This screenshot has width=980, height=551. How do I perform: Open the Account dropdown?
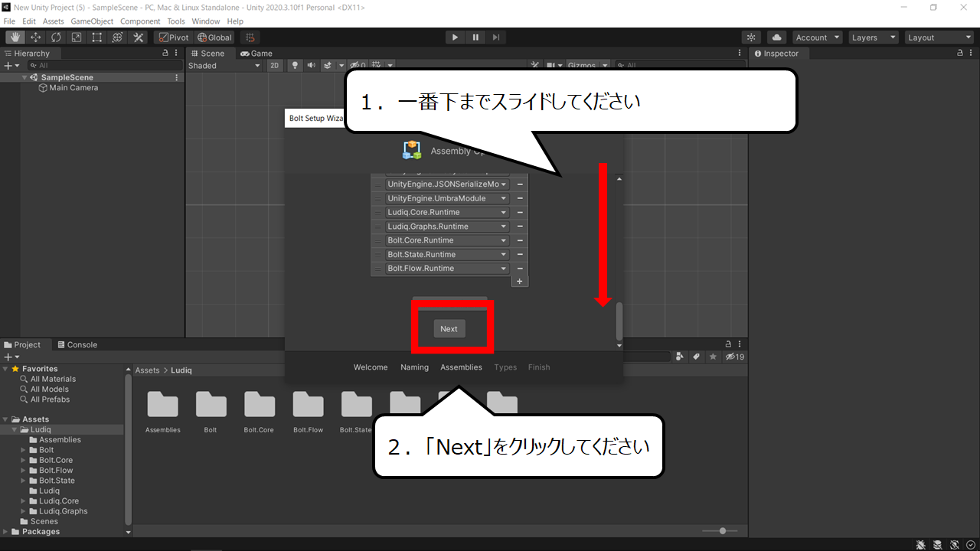(x=817, y=37)
